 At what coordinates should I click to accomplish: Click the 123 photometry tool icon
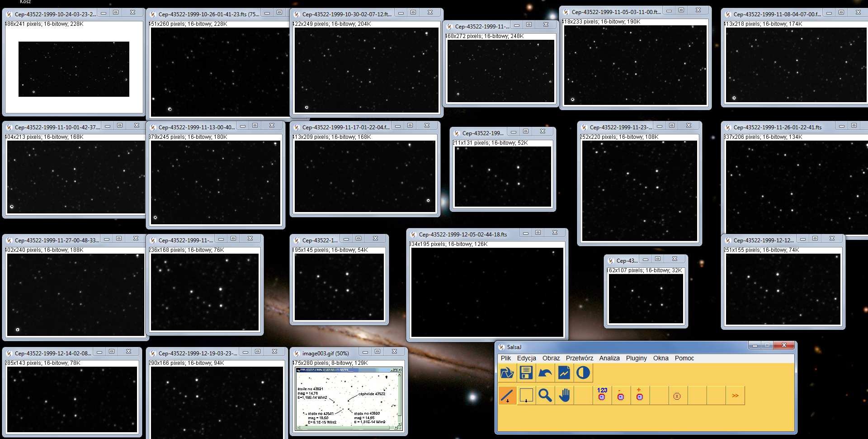tap(602, 394)
